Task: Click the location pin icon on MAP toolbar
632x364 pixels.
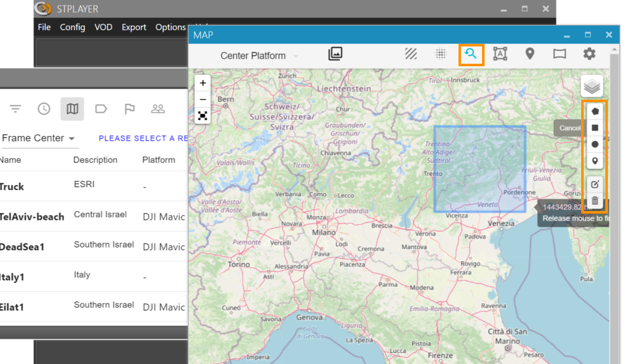Action: (x=530, y=54)
